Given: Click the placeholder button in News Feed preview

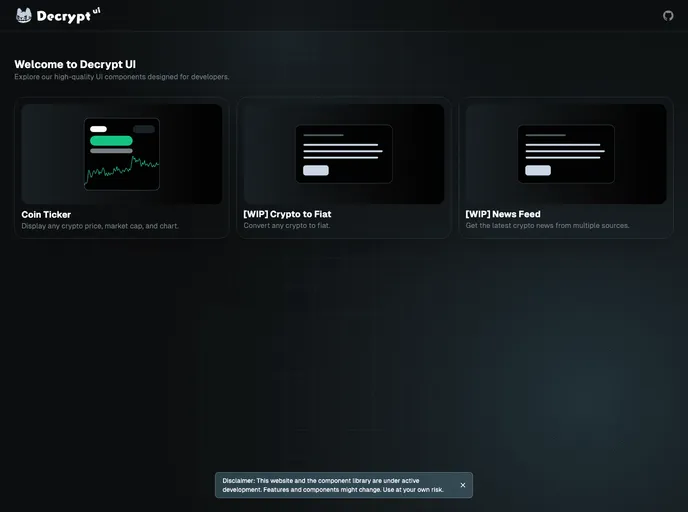Looking at the screenshot, I should point(537,170).
